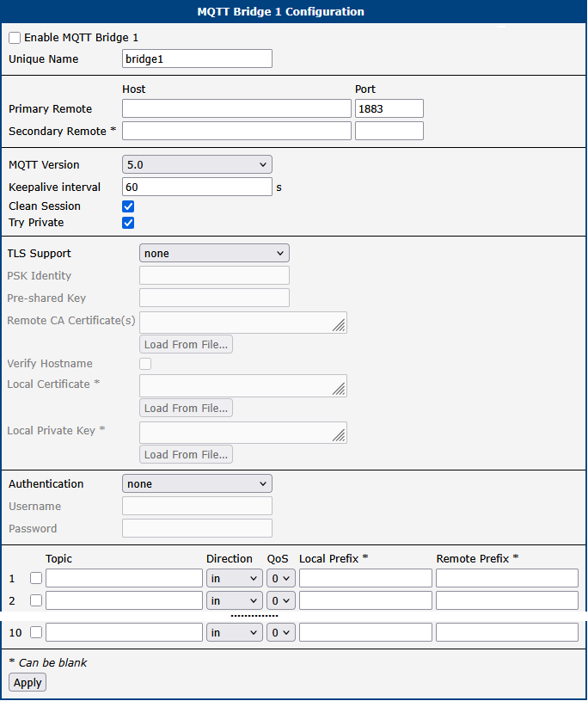Image resolution: width=588 pixels, height=701 pixels.
Task: Click the Primary Remote port field
Action: pyautogui.click(x=389, y=108)
